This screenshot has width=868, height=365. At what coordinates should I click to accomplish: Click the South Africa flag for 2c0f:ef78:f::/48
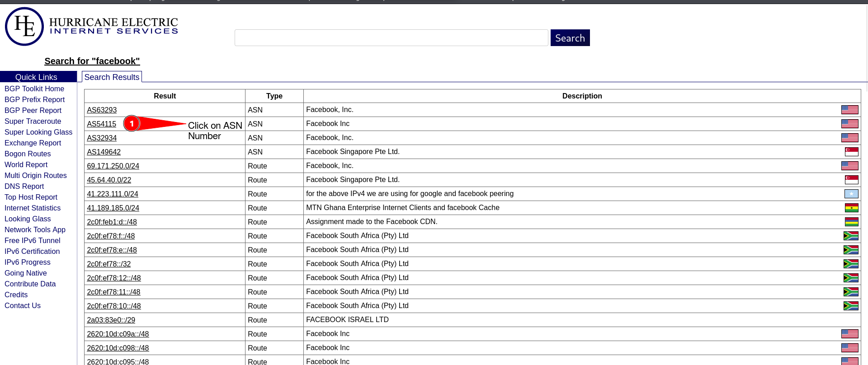851,236
